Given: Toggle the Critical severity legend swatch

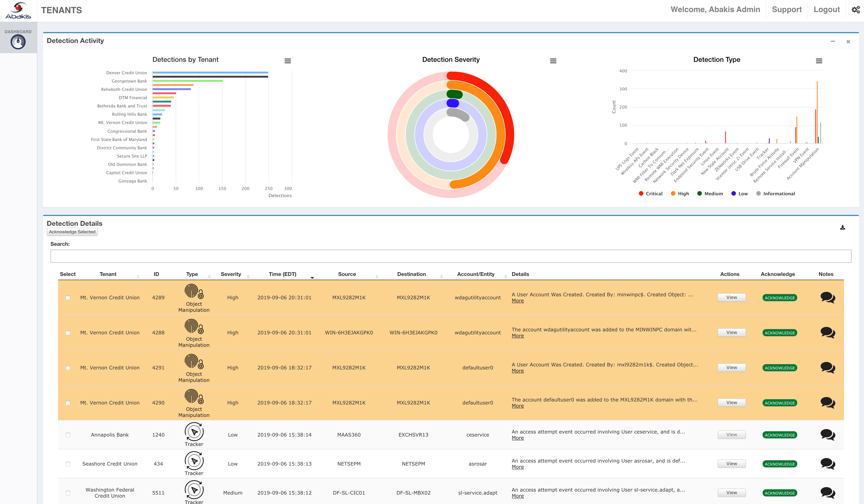Looking at the screenshot, I should (x=641, y=193).
